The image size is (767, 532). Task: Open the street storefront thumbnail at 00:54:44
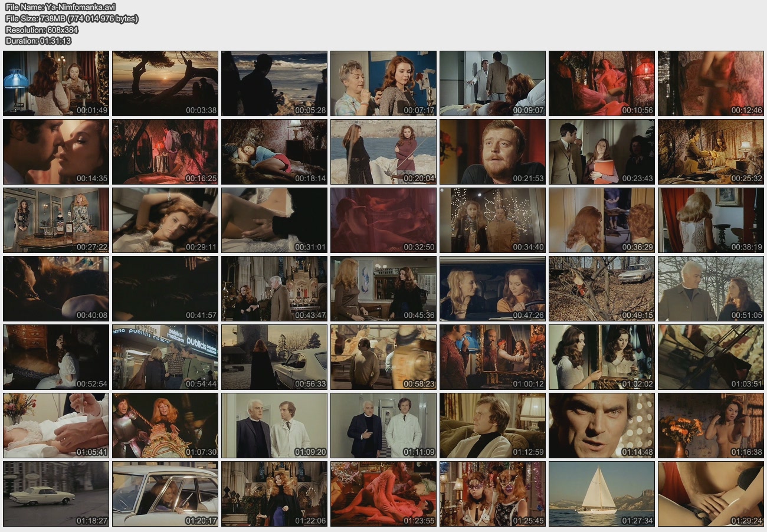point(165,357)
